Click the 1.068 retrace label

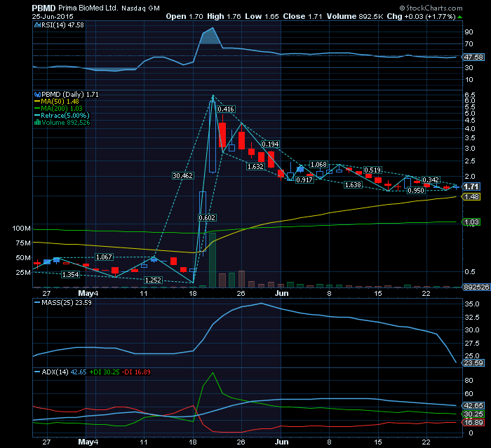point(318,165)
